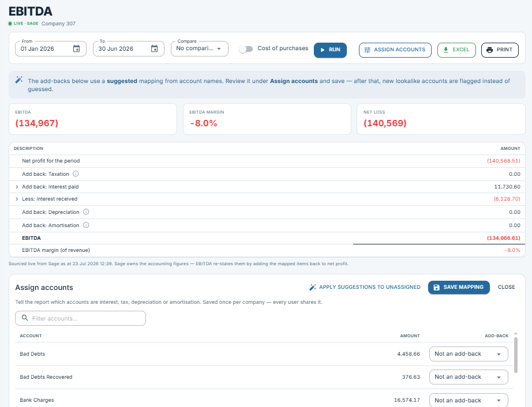Click the accounts list scrollbar
The width and height of the screenshot is (532, 407).
[x=516, y=355]
